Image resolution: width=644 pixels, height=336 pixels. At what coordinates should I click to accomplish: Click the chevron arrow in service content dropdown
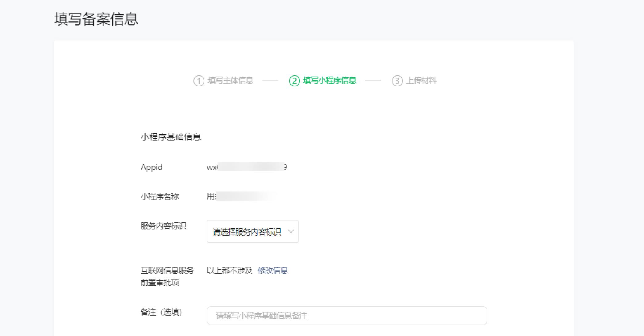[x=291, y=231]
